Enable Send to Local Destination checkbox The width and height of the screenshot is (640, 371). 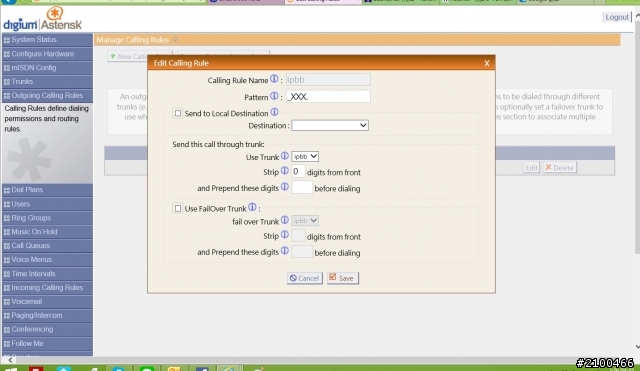[178, 113]
